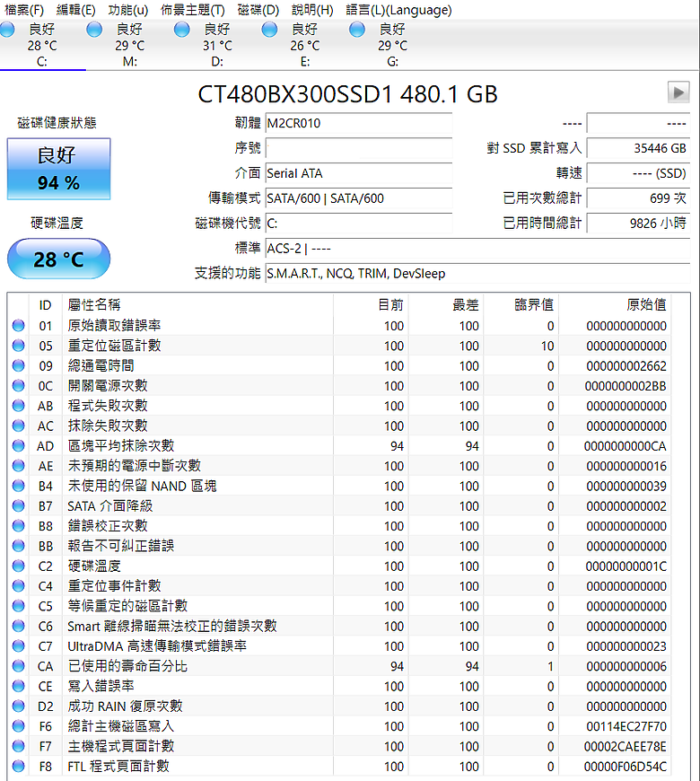
Task: Click the drive title CT480BX300SSD1 480.1 GB
Action: 347,94
